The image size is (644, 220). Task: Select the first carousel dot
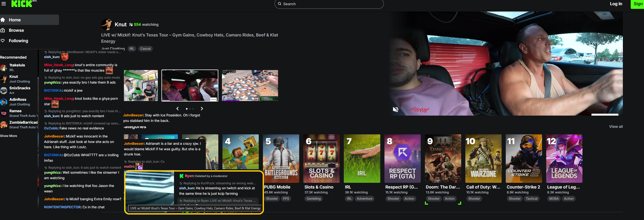(186, 109)
